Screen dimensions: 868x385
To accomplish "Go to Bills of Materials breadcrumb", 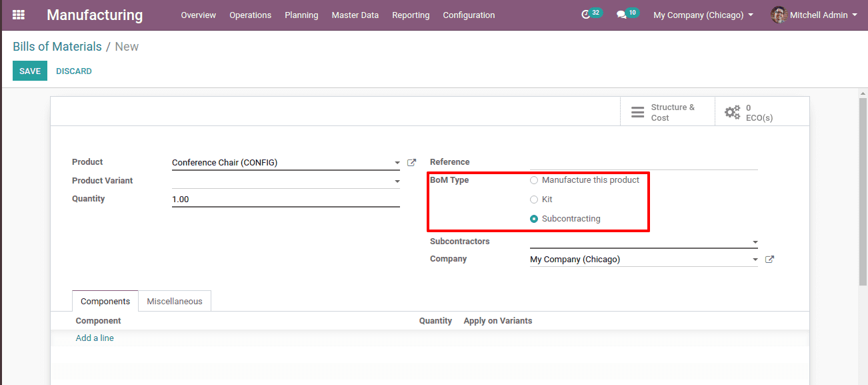I will pyautogui.click(x=57, y=47).
